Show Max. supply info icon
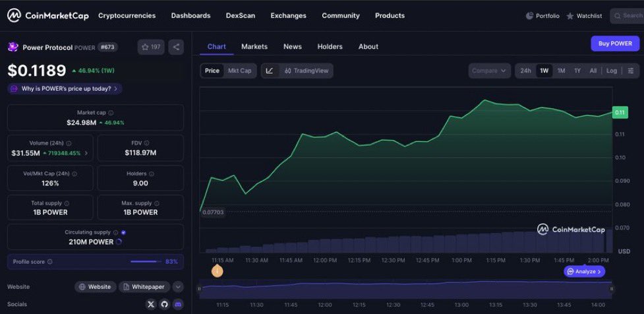The height and width of the screenshot is (314, 644). (157, 203)
